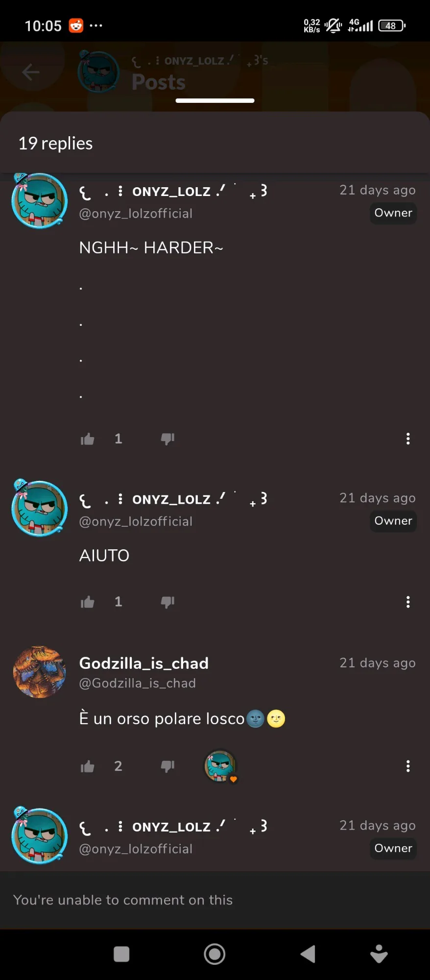
Task: Open more options on Godzilla_is_chad's comment
Action: 408,766
